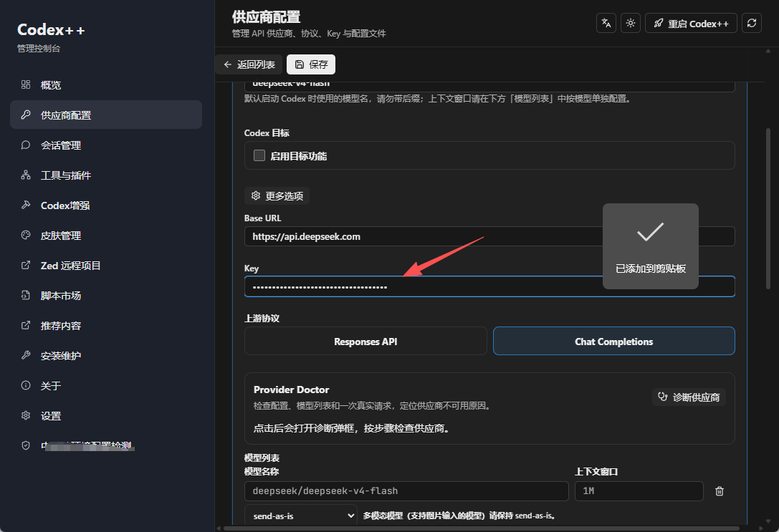Open 皮肤管理 section
Viewport: 779px width, 532px height.
click(x=106, y=236)
